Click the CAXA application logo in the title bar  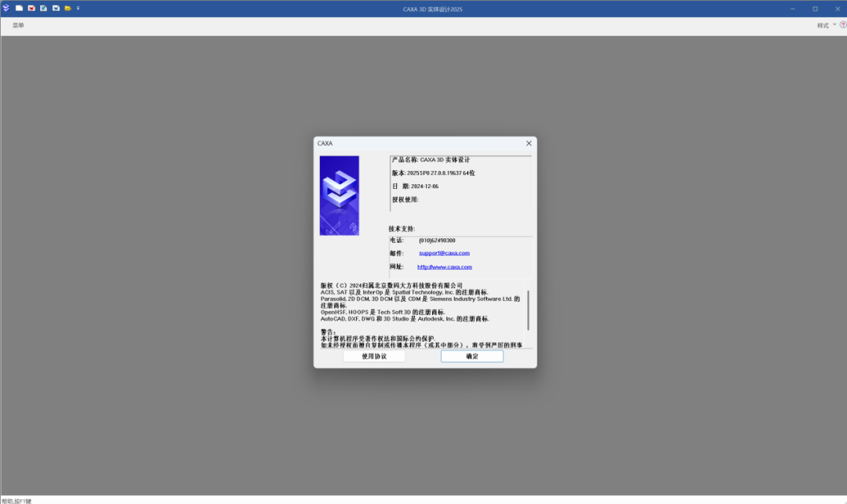click(6, 8)
